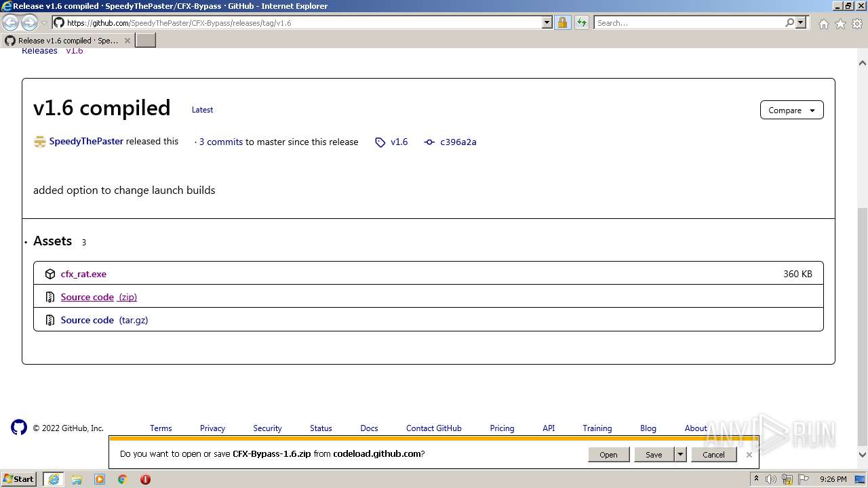Click inside the Search box

pyautogui.click(x=689, y=23)
